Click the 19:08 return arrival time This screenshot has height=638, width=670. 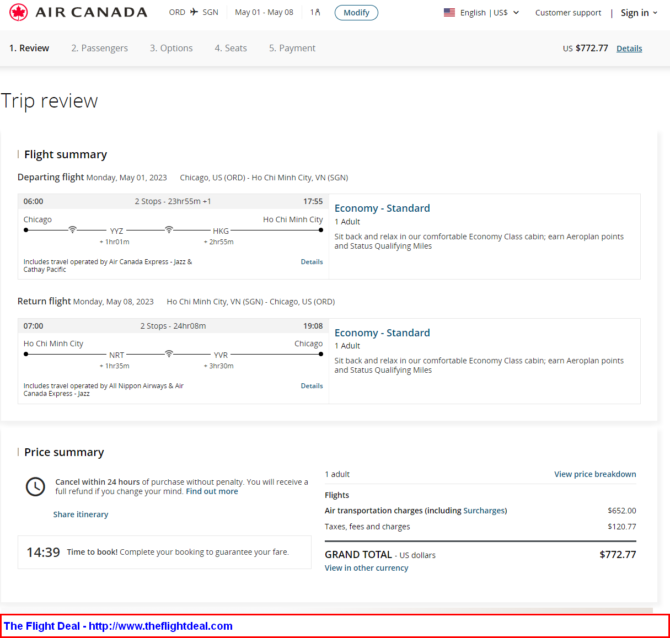pyautogui.click(x=313, y=326)
